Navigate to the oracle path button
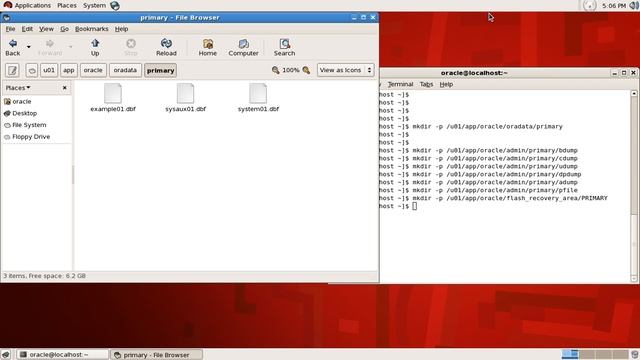640x360 pixels. point(93,70)
